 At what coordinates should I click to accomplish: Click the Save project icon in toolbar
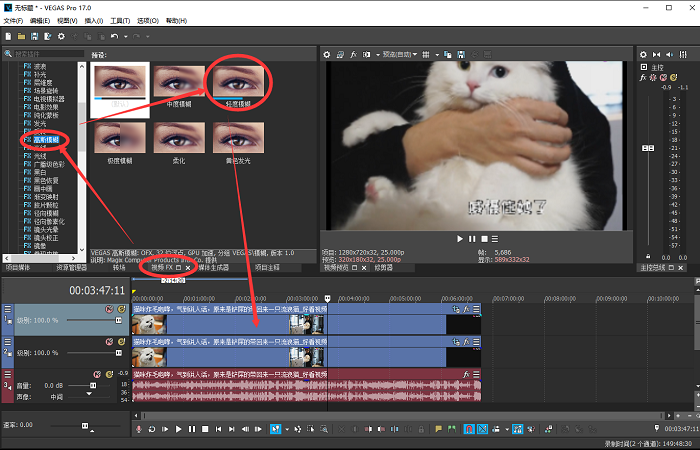(34, 36)
